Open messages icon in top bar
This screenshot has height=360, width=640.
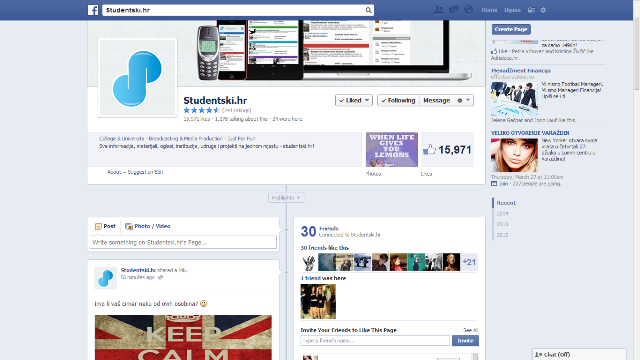click(454, 10)
